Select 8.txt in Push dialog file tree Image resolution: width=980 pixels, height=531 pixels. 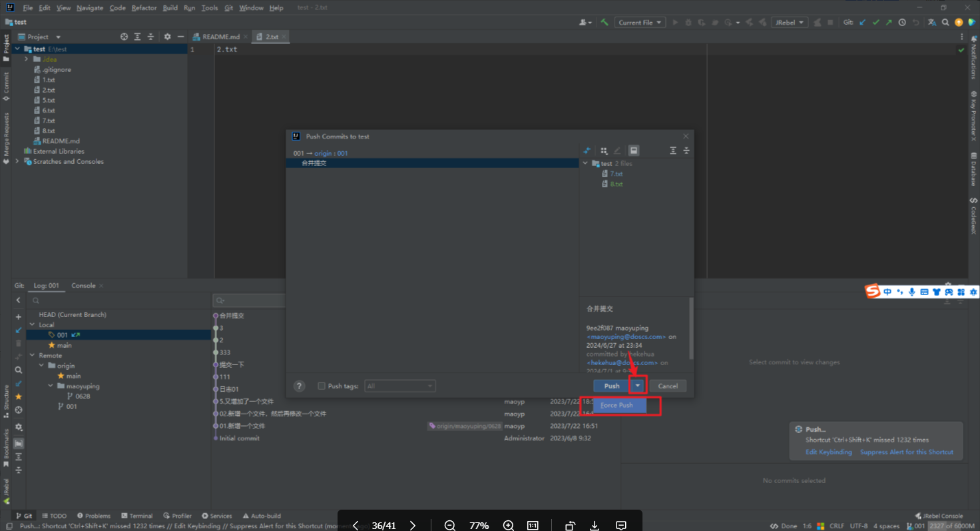pos(616,184)
